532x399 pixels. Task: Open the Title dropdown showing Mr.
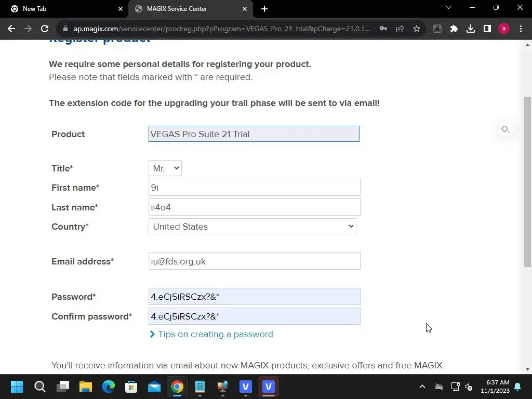click(x=165, y=168)
